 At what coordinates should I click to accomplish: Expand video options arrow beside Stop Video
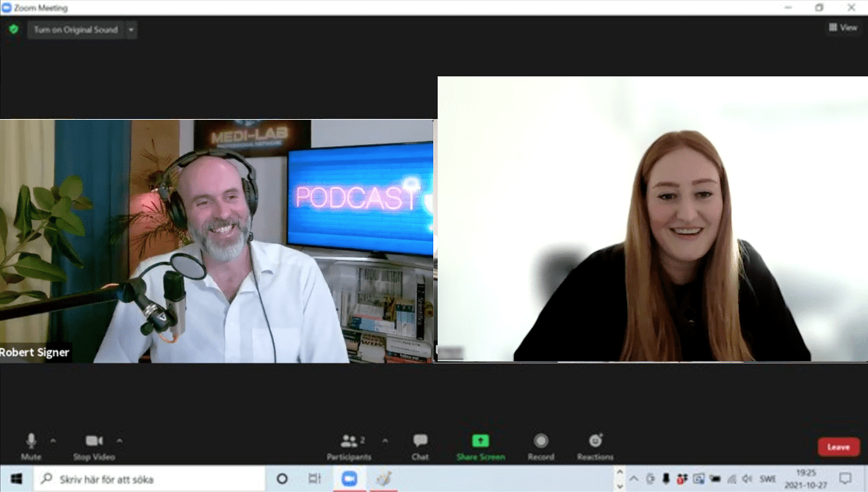click(x=120, y=441)
